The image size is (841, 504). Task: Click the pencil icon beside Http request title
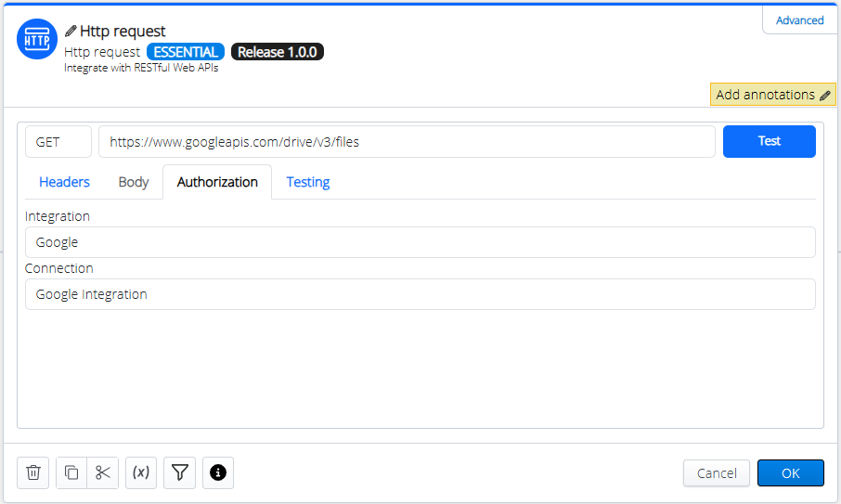click(x=71, y=32)
